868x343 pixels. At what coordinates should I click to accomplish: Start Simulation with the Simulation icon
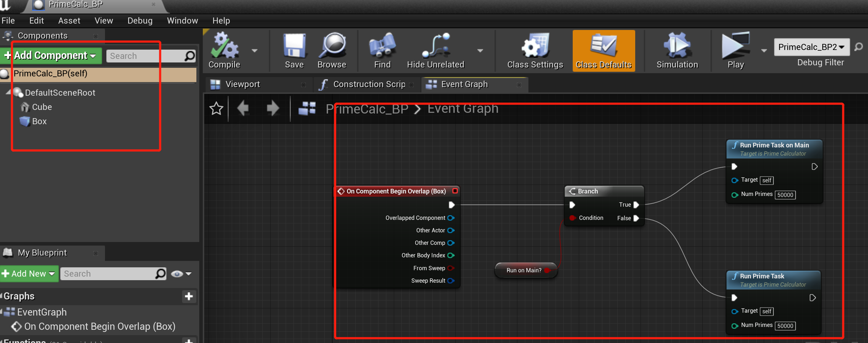676,46
